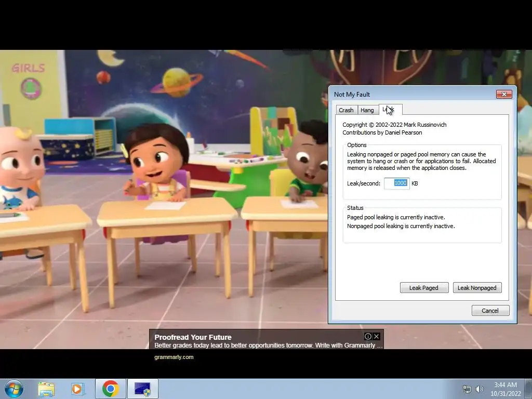Switch to Google Chrome in taskbar
Screen dimensions: 532x399
coord(110,389)
